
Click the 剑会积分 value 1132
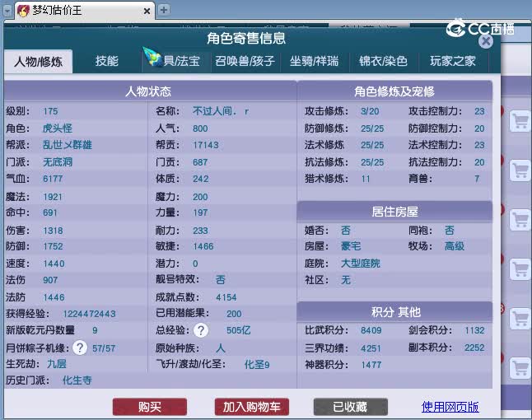coord(474,330)
